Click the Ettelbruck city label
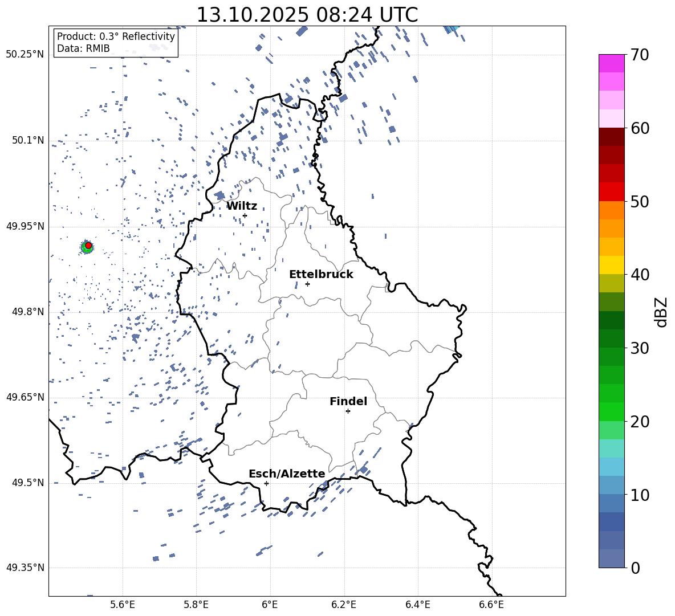 (x=320, y=274)
